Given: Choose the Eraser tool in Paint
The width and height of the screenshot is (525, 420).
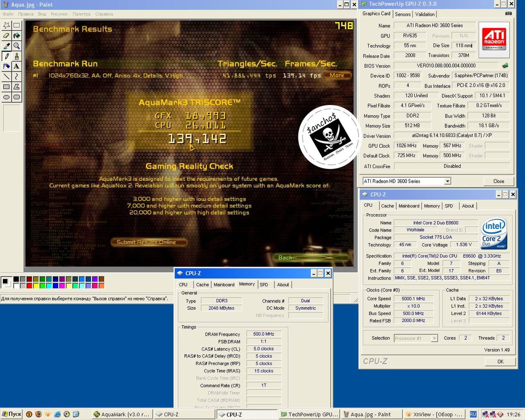Looking at the screenshot, I should coord(7,36).
